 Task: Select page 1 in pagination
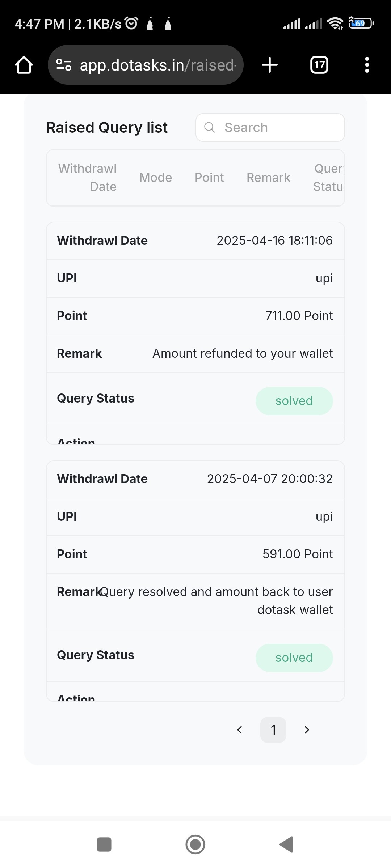pos(273,730)
